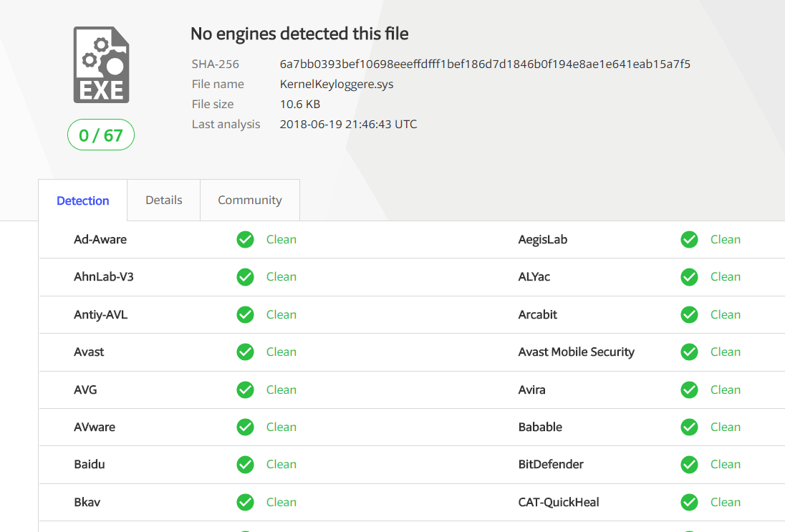Click the Clean result for Baidu

(x=281, y=465)
